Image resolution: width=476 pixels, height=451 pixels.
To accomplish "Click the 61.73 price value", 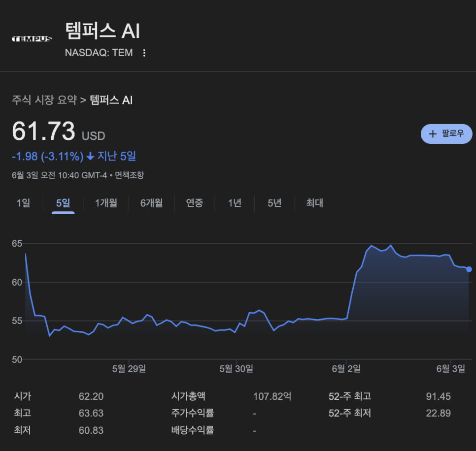I will pos(43,131).
